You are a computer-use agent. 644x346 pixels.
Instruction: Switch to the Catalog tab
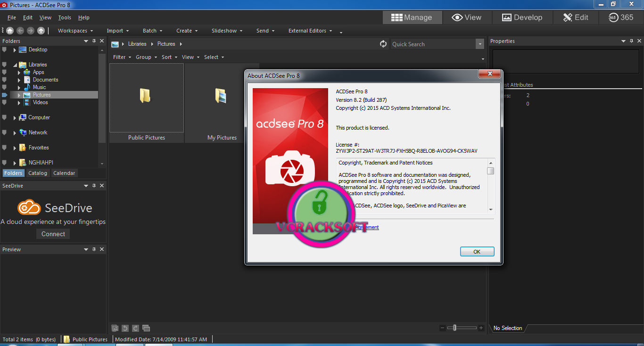[x=38, y=173]
